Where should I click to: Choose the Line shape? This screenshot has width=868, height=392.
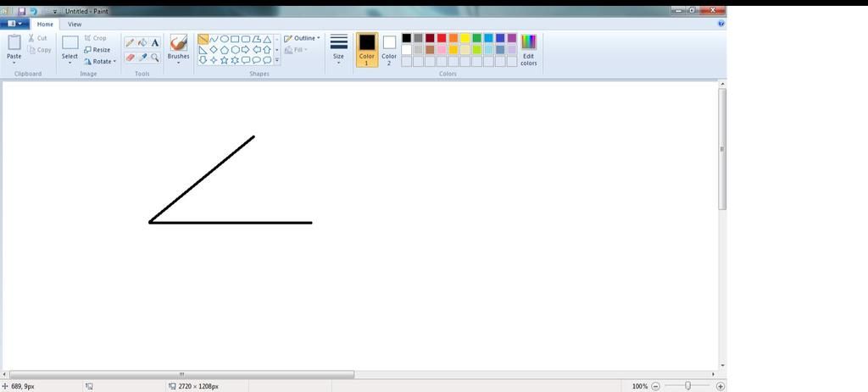pyautogui.click(x=203, y=39)
